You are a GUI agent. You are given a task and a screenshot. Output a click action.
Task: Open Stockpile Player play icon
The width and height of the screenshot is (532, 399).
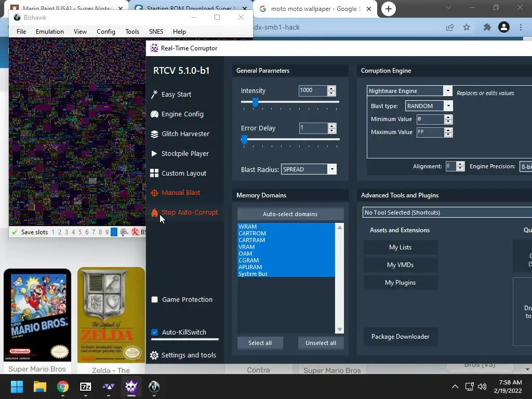(154, 154)
